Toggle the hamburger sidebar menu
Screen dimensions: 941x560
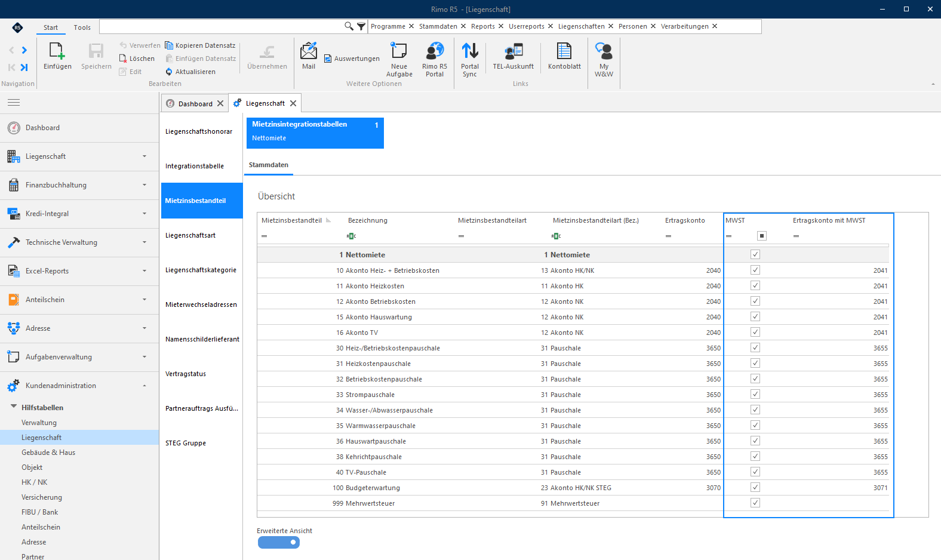pyautogui.click(x=14, y=103)
